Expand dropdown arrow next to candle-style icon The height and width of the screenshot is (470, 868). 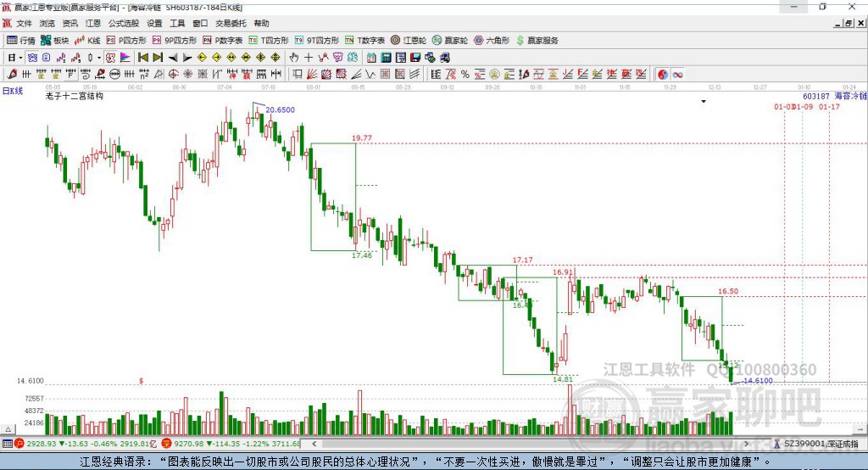pyautogui.click(x=99, y=57)
